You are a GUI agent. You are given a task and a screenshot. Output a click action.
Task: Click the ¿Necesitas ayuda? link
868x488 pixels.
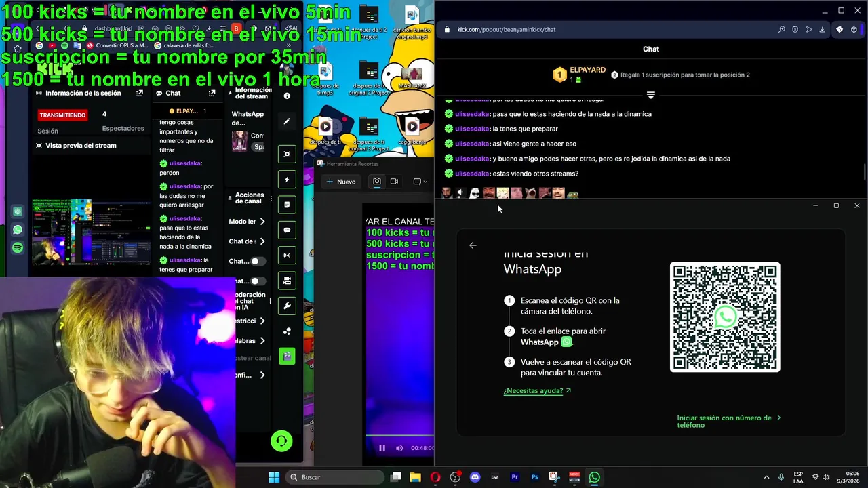click(537, 390)
